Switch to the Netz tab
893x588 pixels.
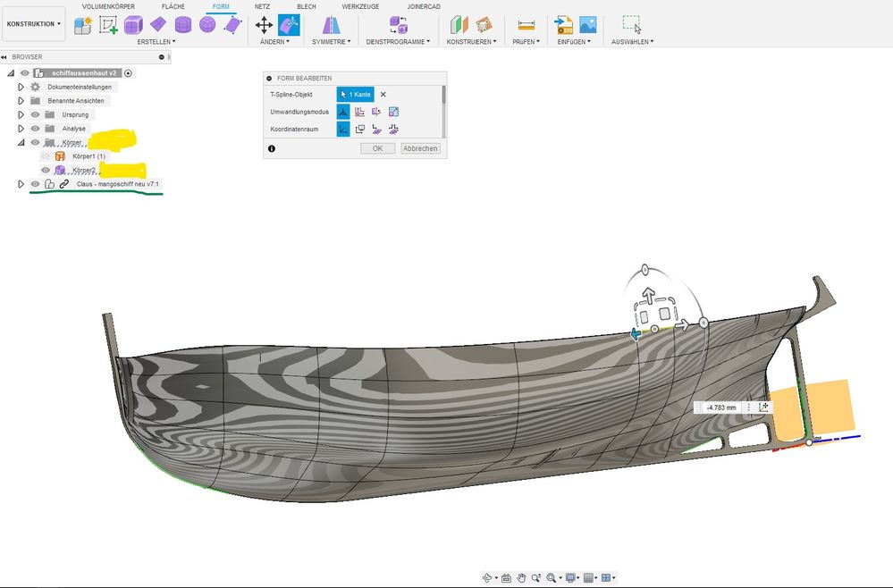point(262,7)
